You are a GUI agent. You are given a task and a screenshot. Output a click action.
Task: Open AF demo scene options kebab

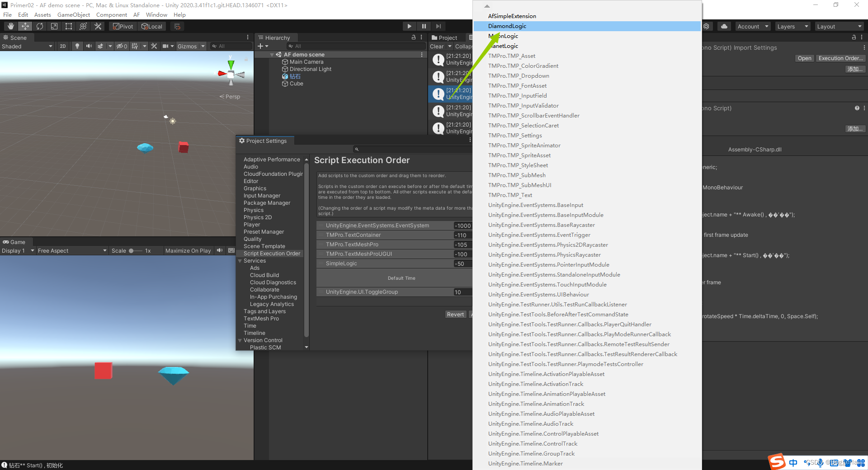[422, 55]
